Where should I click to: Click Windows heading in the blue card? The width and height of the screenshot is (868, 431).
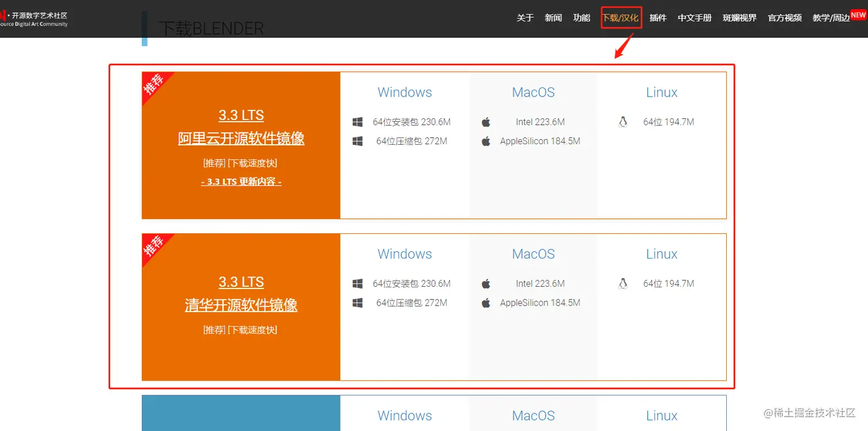pyautogui.click(x=405, y=415)
